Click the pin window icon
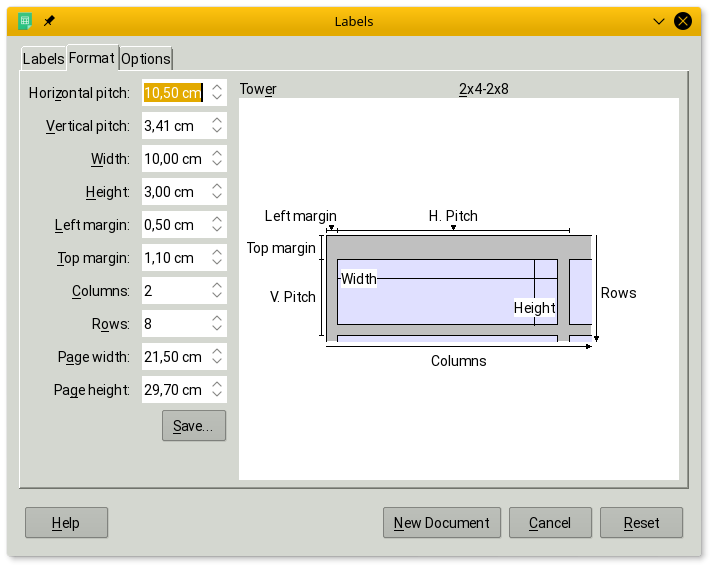 (49, 21)
